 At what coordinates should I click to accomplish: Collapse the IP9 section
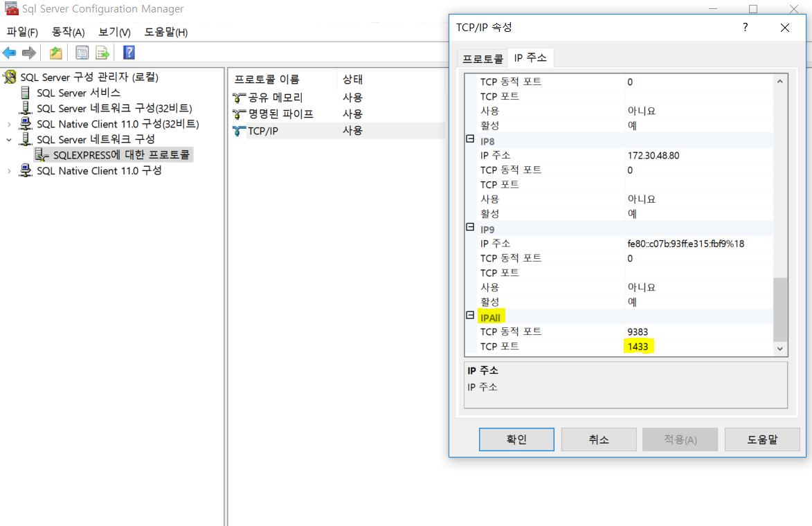tap(470, 228)
